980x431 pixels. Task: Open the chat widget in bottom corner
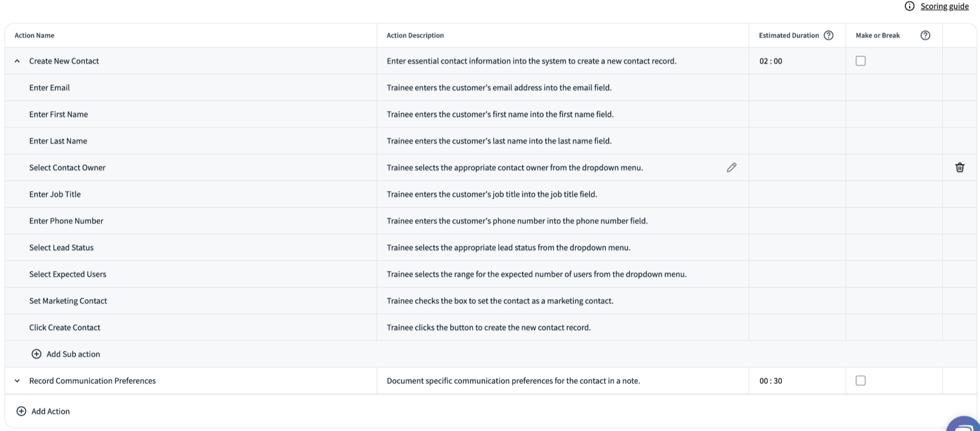click(x=965, y=424)
